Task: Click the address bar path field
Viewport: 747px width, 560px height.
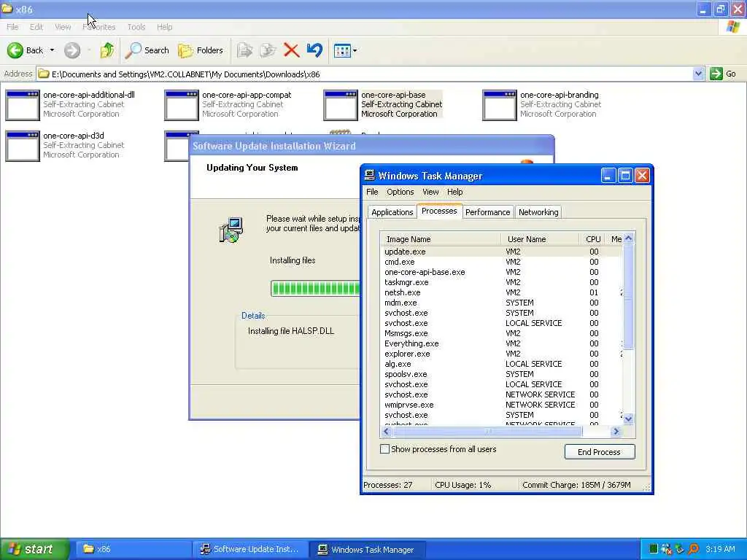Action: click(x=365, y=74)
